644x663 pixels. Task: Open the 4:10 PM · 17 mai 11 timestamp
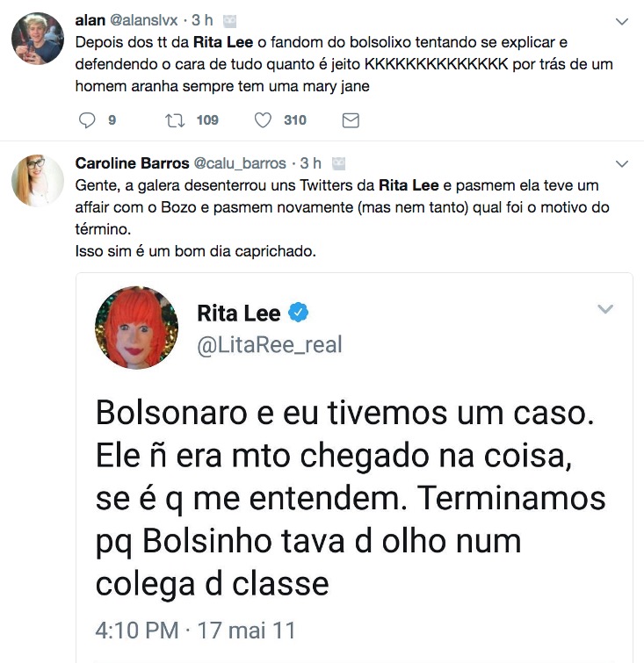tap(195, 630)
